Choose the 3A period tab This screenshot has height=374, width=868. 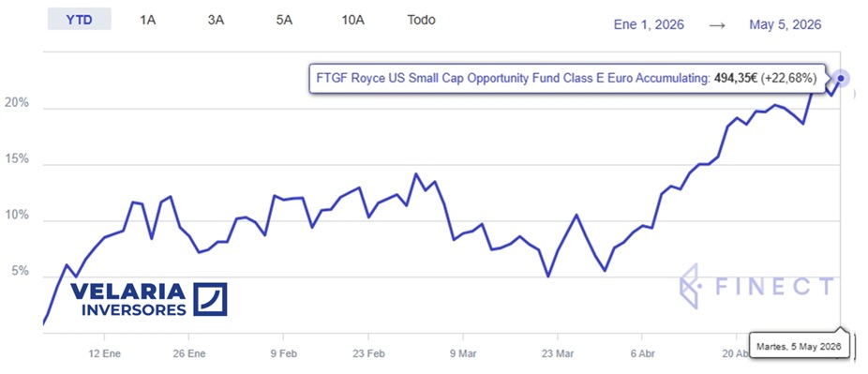(216, 21)
